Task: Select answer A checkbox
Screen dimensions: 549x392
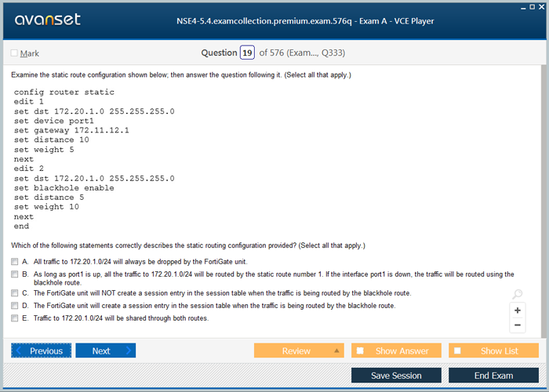Action: [14, 261]
